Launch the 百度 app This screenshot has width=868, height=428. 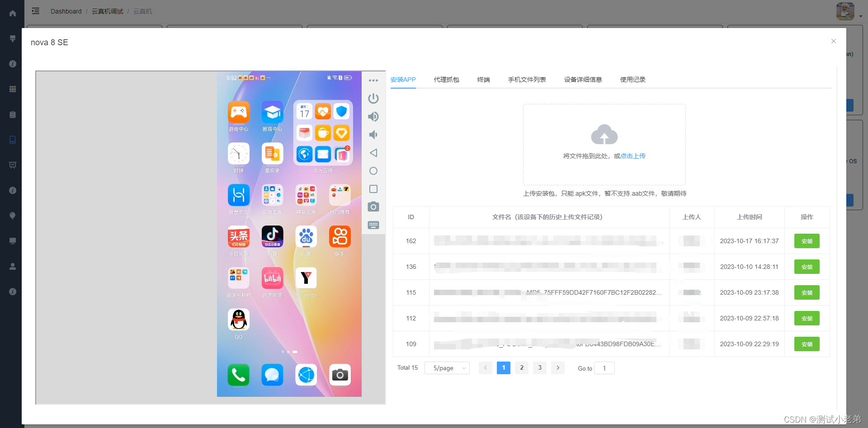coord(306,237)
